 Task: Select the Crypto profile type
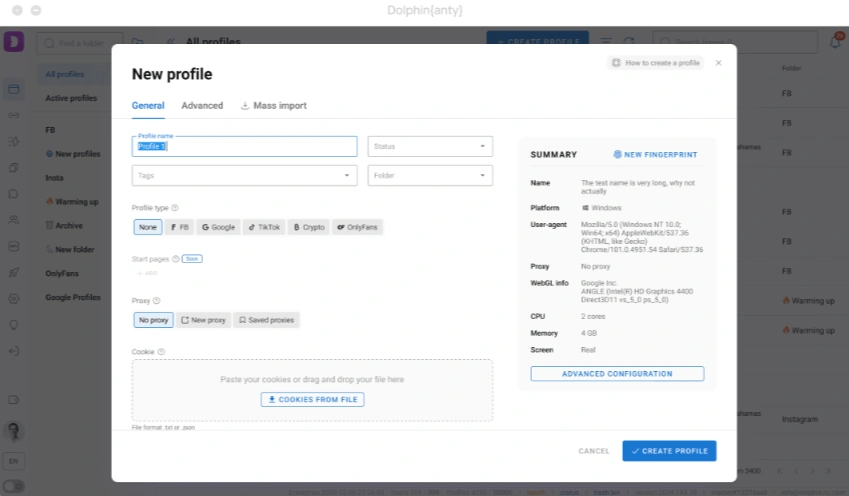pos(309,227)
